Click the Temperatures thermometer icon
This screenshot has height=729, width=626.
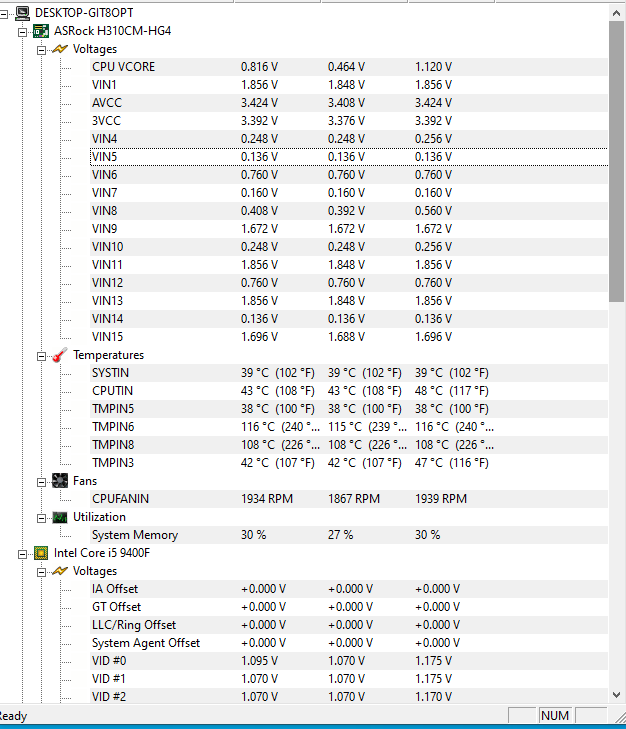point(60,355)
